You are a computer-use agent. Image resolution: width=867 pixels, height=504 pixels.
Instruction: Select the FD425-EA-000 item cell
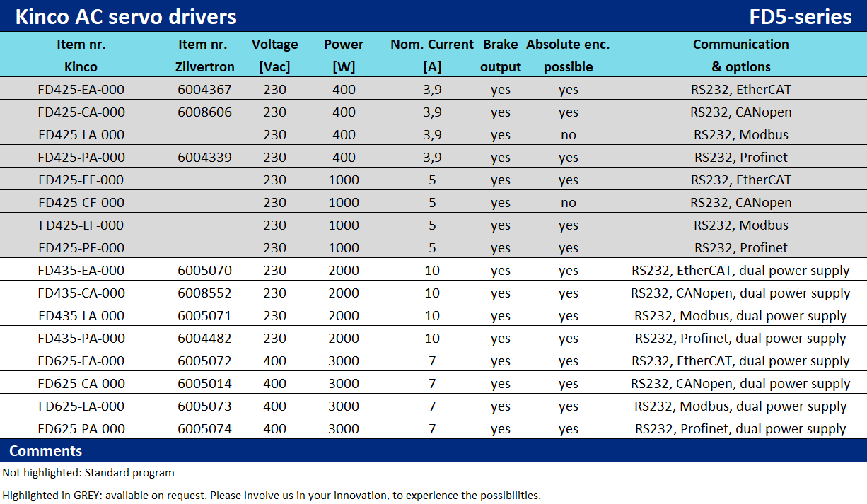(81, 90)
